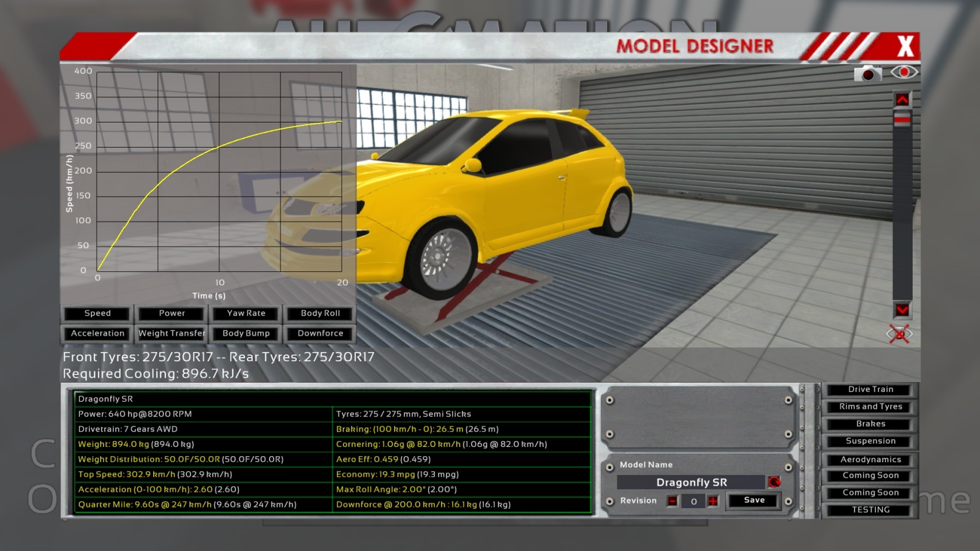Show the Acceleration graph
Image resolution: width=980 pixels, height=551 pixels.
coord(97,334)
